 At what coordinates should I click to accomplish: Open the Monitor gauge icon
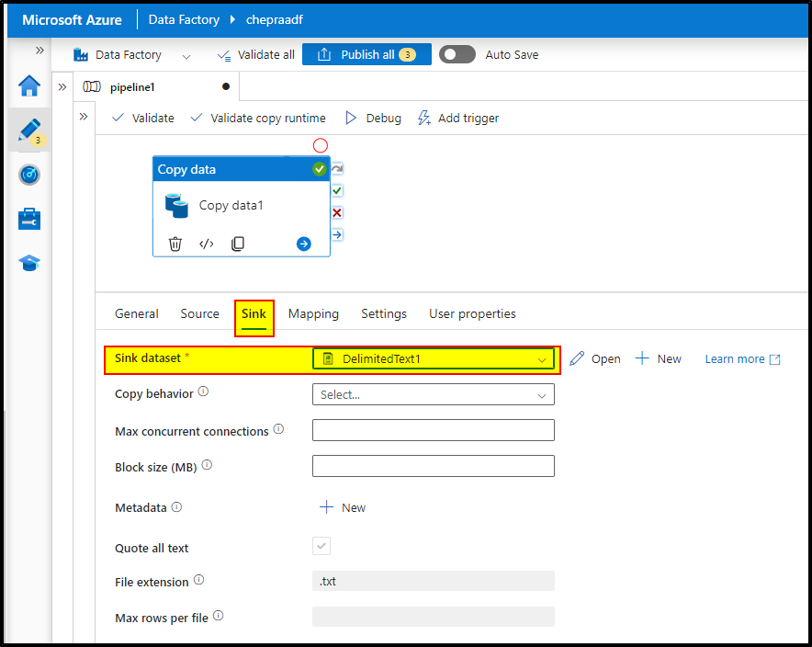(29, 175)
